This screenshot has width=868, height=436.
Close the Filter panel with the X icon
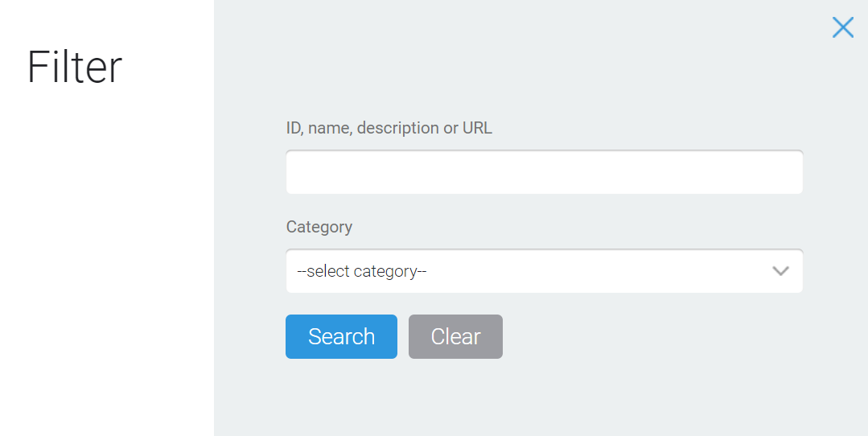842,27
